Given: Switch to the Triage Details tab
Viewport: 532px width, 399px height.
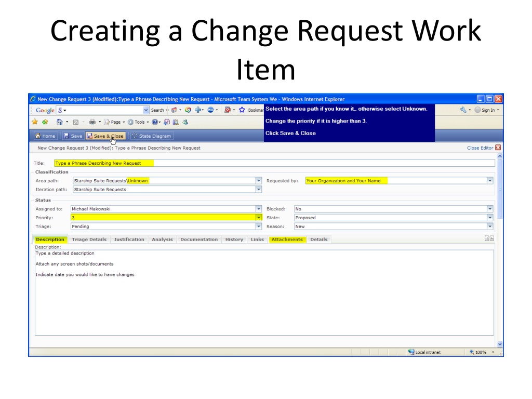Looking at the screenshot, I should 89,240.
